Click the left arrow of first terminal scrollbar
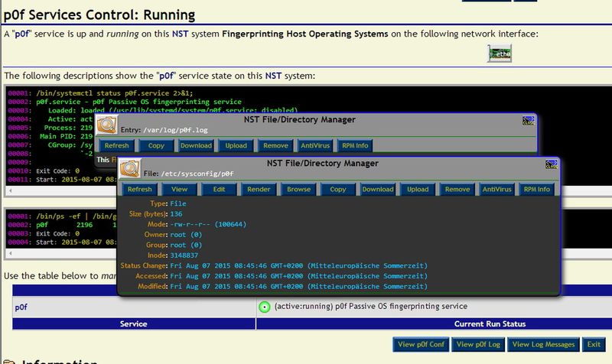Screen dimensions: 612x364 pyautogui.click(x=11, y=190)
